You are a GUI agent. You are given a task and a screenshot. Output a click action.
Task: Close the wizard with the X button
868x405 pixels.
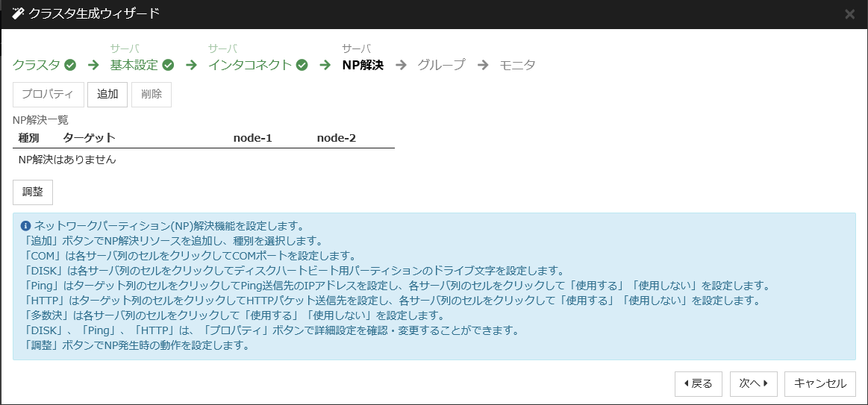(x=849, y=14)
